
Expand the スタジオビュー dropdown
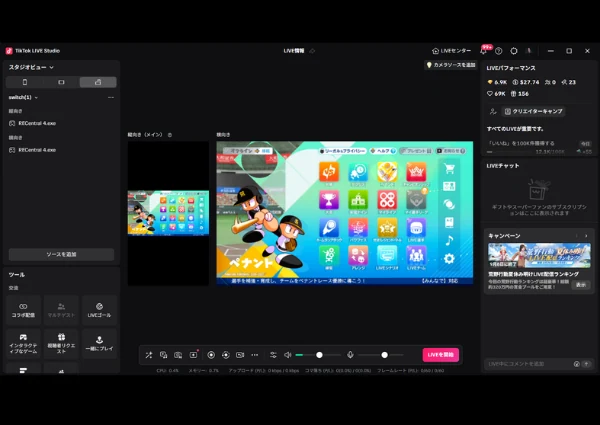[31, 67]
